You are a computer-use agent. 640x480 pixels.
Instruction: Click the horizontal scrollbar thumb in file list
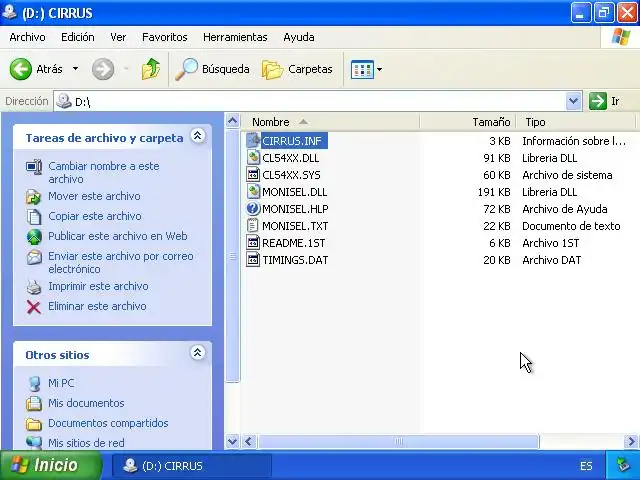pos(399,441)
